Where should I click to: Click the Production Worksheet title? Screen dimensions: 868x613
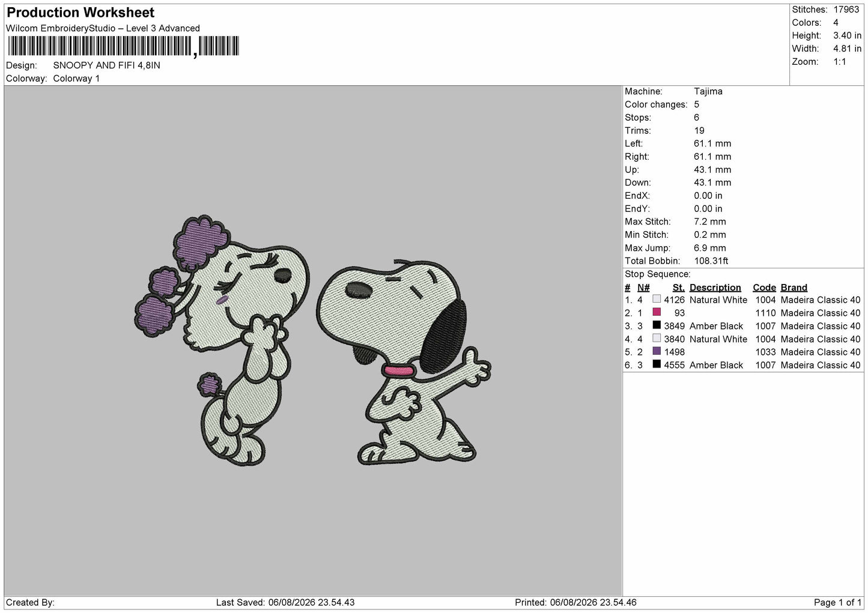coord(80,13)
